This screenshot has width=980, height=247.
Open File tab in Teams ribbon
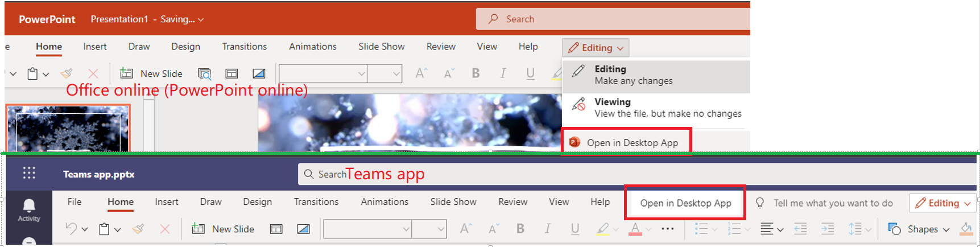tap(75, 201)
